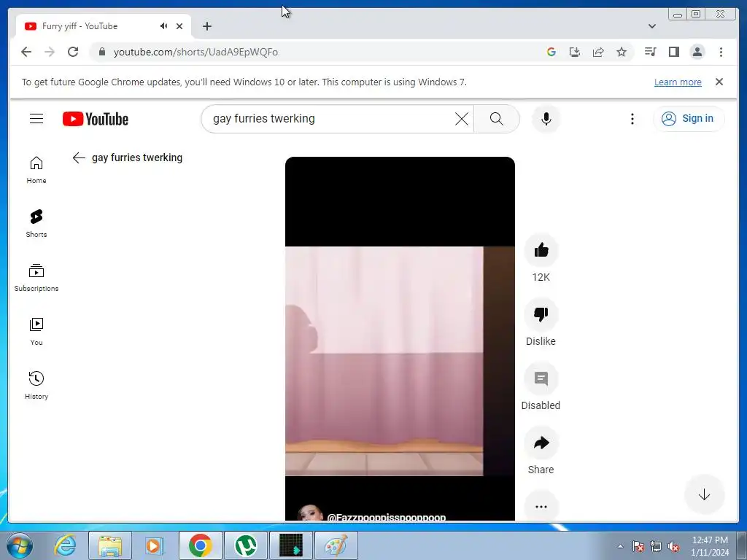Click the Google icon in address bar
This screenshot has height=560, width=747.
551,52
